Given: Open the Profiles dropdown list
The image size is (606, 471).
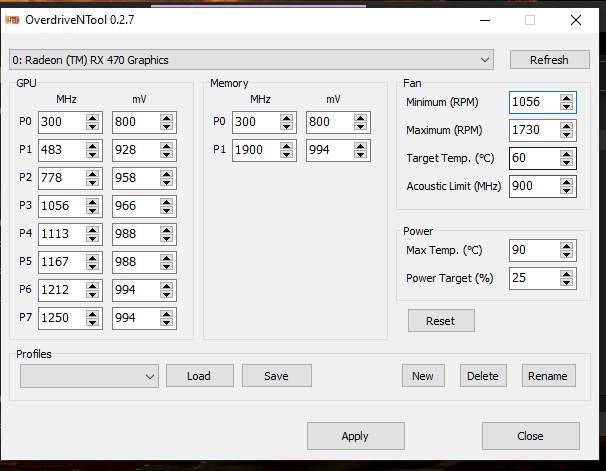Looking at the screenshot, I should tap(89, 376).
